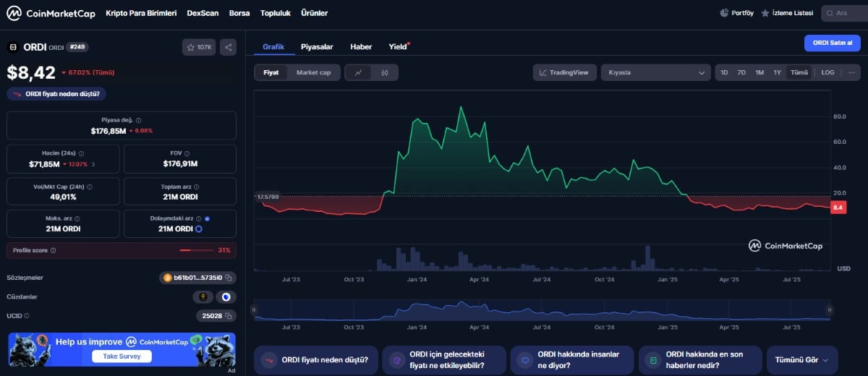Toggle LOG scale on chart
The image size is (868, 376).
click(x=827, y=72)
